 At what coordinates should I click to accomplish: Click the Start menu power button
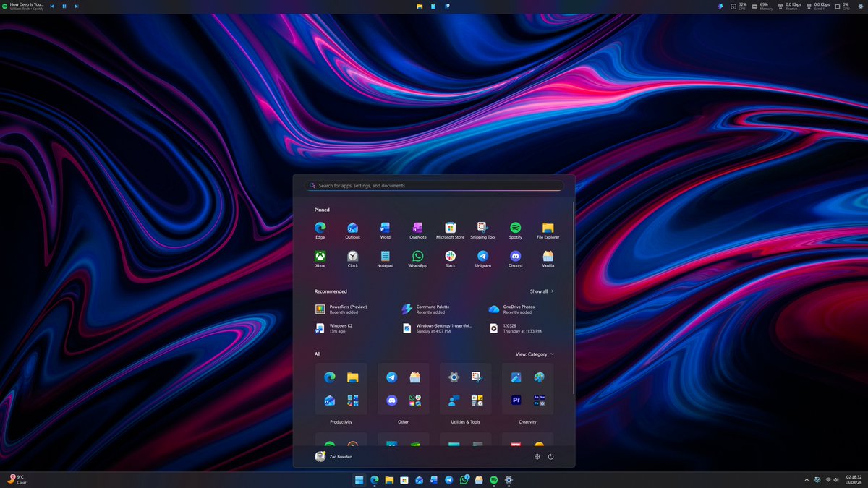[550, 457]
